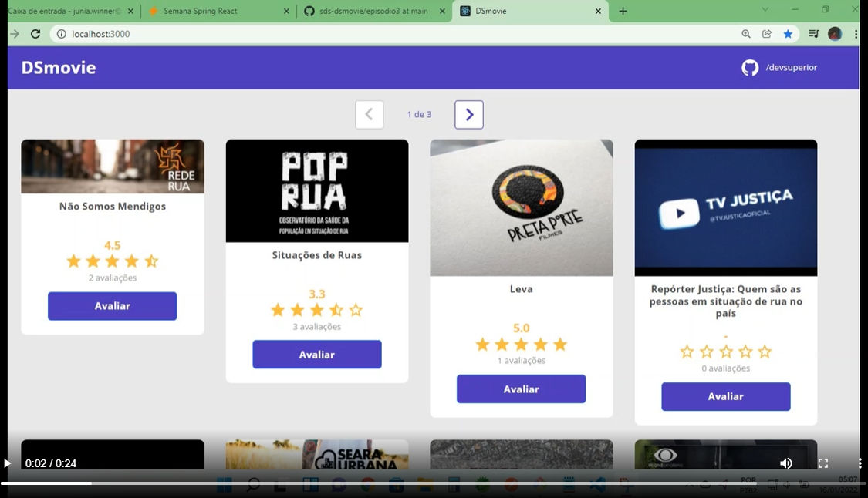Go to next movie page arrow

tap(469, 115)
